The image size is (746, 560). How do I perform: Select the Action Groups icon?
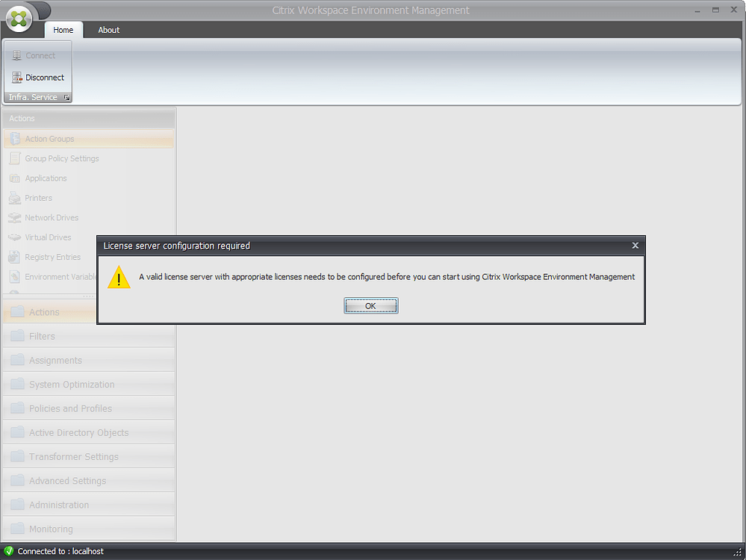pos(15,139)
